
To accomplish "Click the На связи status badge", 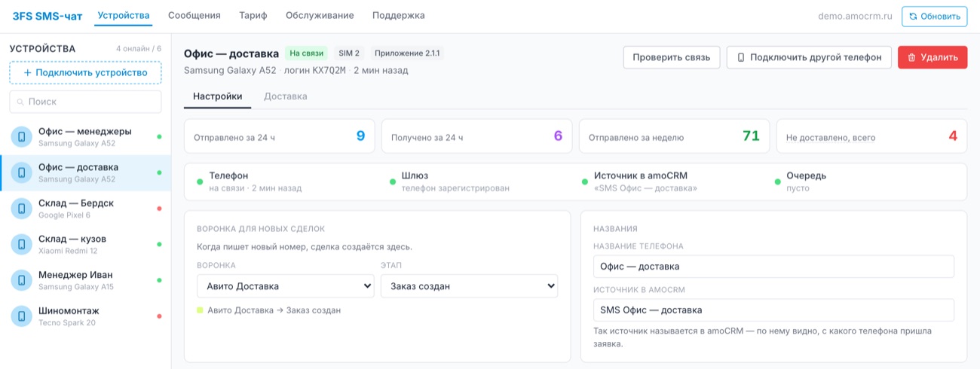I will pyautogui.click(x=307, y=53).
